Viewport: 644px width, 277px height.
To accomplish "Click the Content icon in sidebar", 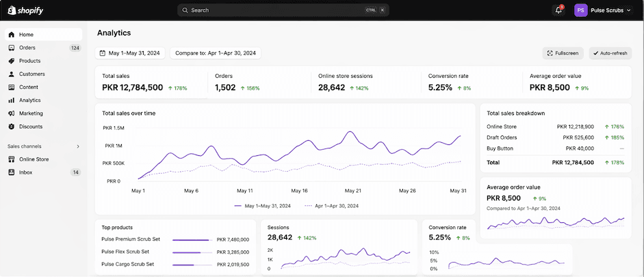I will click(x=12, y=87).
